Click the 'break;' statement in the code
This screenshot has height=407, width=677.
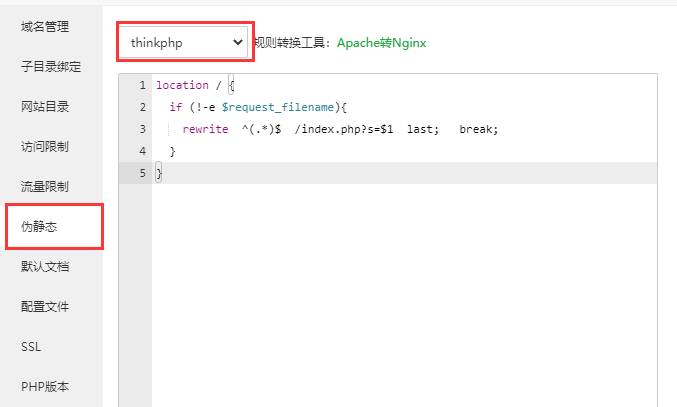click(478, 129)
